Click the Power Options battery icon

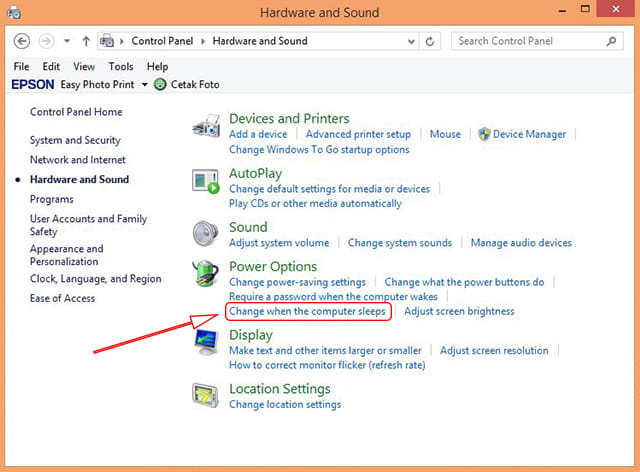(205, 274)
